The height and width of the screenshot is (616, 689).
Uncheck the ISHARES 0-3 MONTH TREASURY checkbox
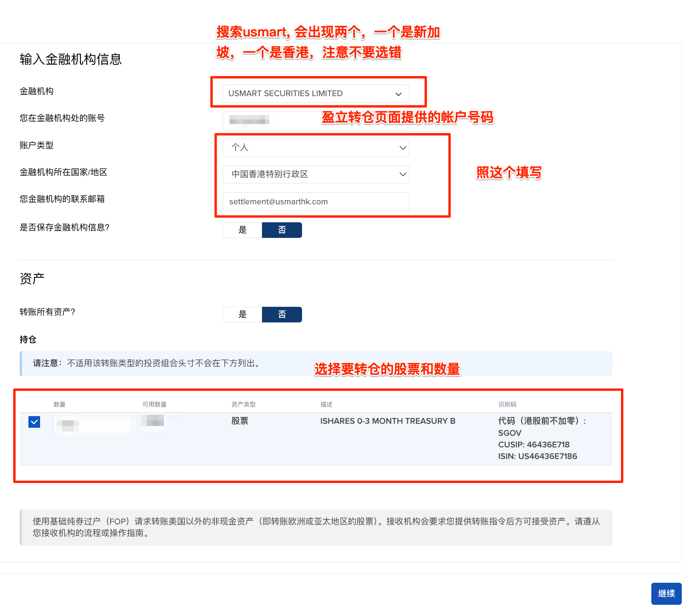(34, 422)
